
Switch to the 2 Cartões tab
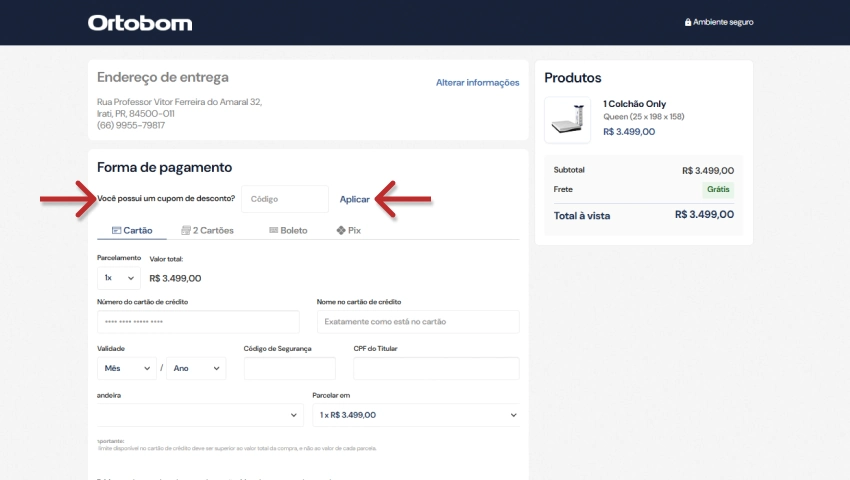(207, 230)
